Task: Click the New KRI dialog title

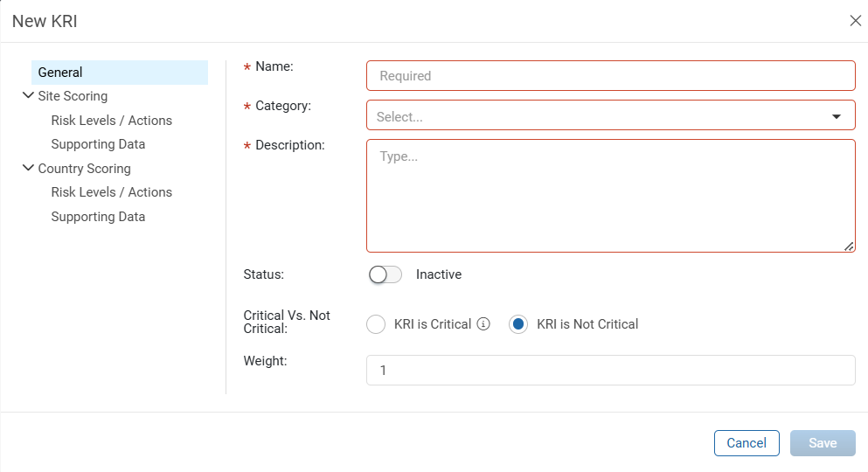Action: [45, 21]
